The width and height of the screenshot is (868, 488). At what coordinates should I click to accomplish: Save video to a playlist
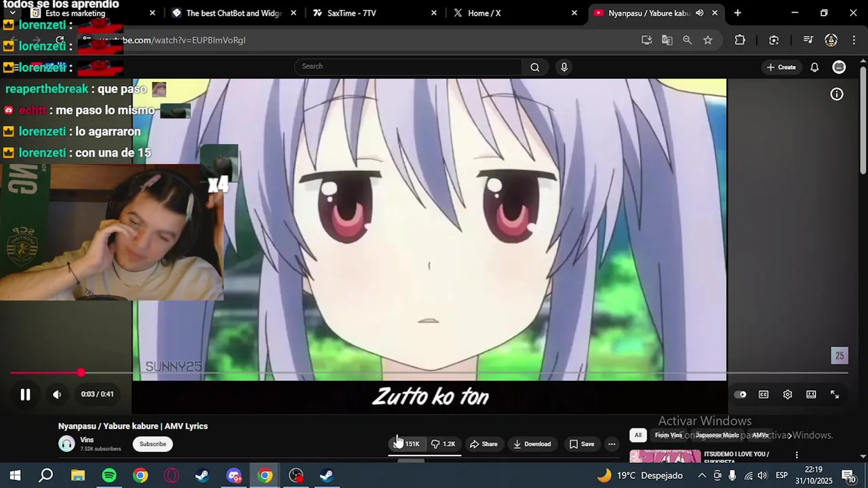(x=582, y=444)
